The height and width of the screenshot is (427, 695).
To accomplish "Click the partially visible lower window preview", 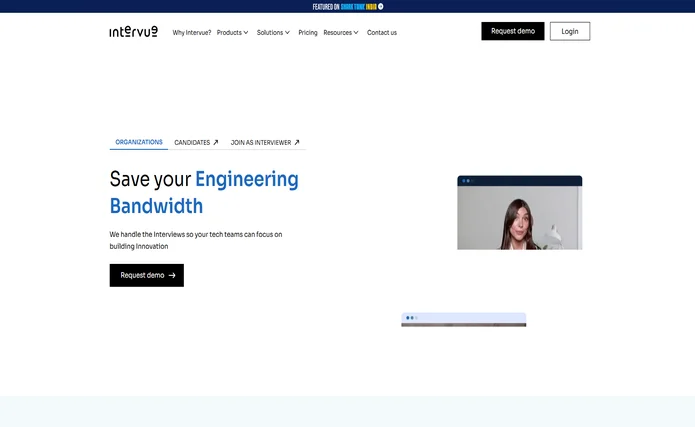I will coord(463,319).
